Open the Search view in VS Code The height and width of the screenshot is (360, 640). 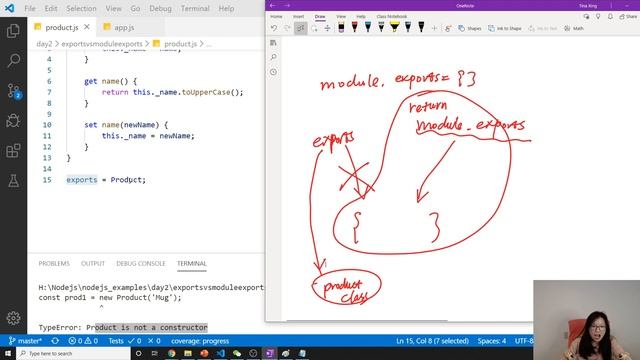click(x=13, y=60)
